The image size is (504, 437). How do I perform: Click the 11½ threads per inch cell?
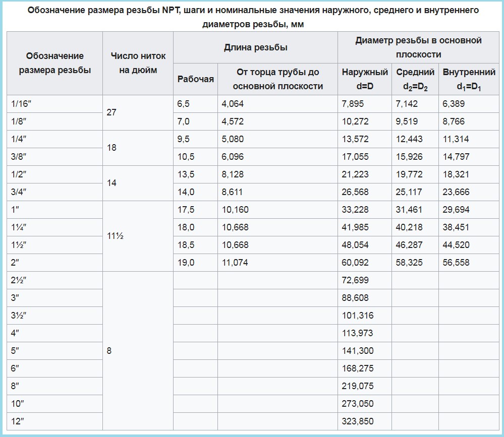115,235
